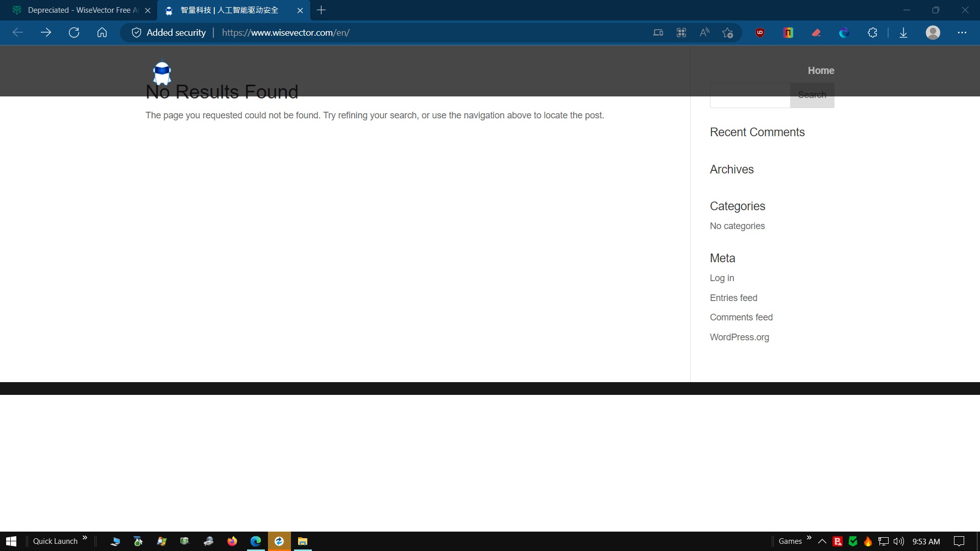This screenshot has width=980, height=551.
Task: Open the Entries feed link
Action: (x=733, y=298)
